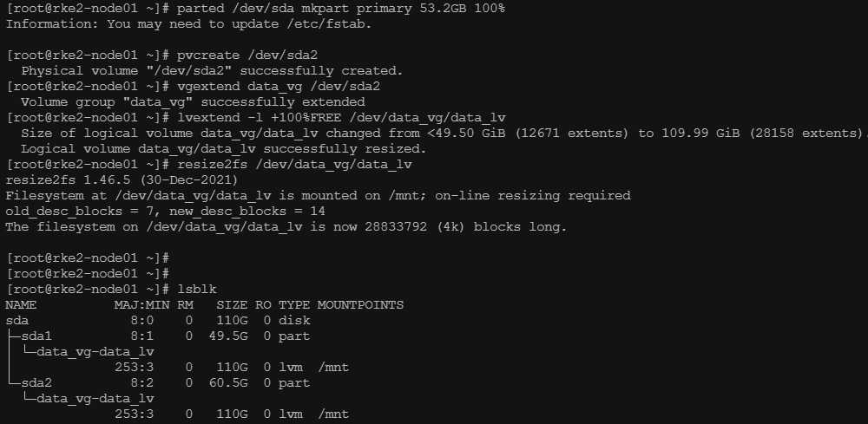This screenshot has height=424, width=868.
Task: Select the sda1 partition entry
Action: click(x=36, y=336)
